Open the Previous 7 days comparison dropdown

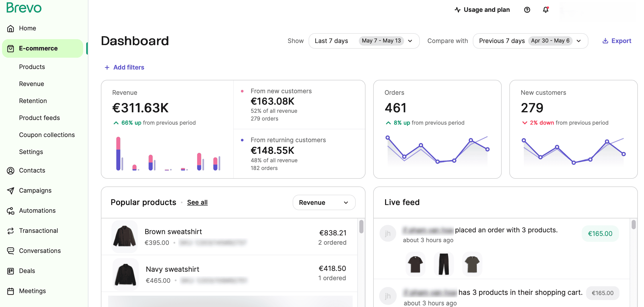pyautogui.click(x=530, y=41)
